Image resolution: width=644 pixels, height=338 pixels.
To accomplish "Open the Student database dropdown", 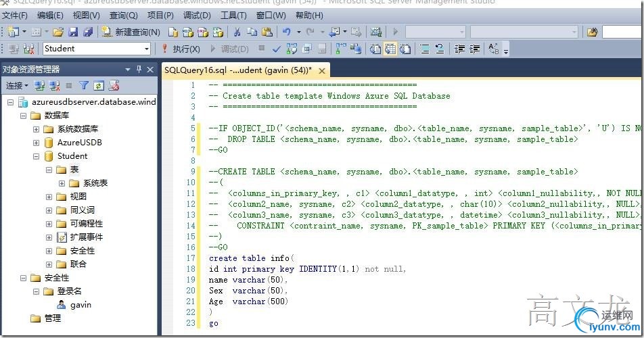I will pyautogui.click(x=147, y=49).
